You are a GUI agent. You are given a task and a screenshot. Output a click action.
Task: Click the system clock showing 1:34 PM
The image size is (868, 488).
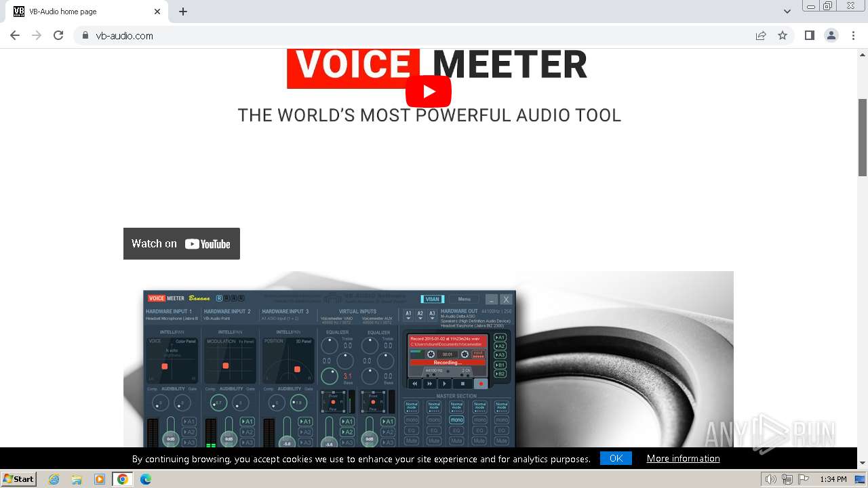[x=833, y=479]
